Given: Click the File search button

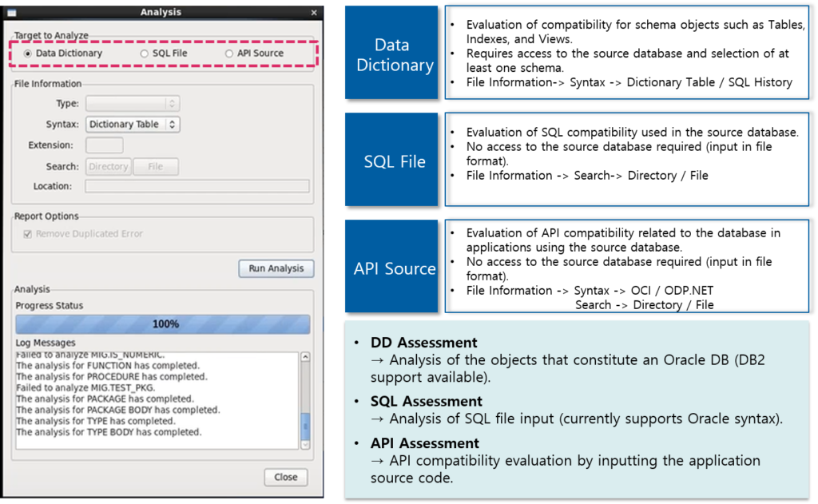Looking at the screenshot, I should 156,166.
